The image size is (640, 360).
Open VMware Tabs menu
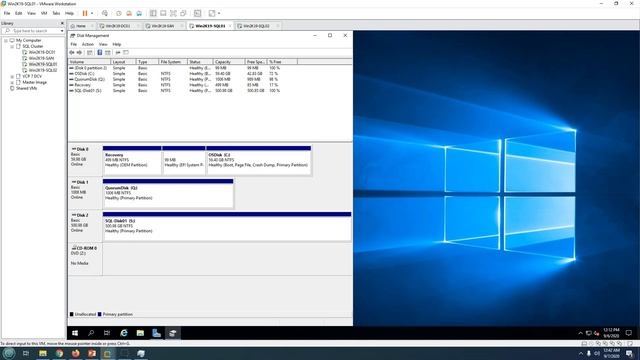click(x=56, y=13)
